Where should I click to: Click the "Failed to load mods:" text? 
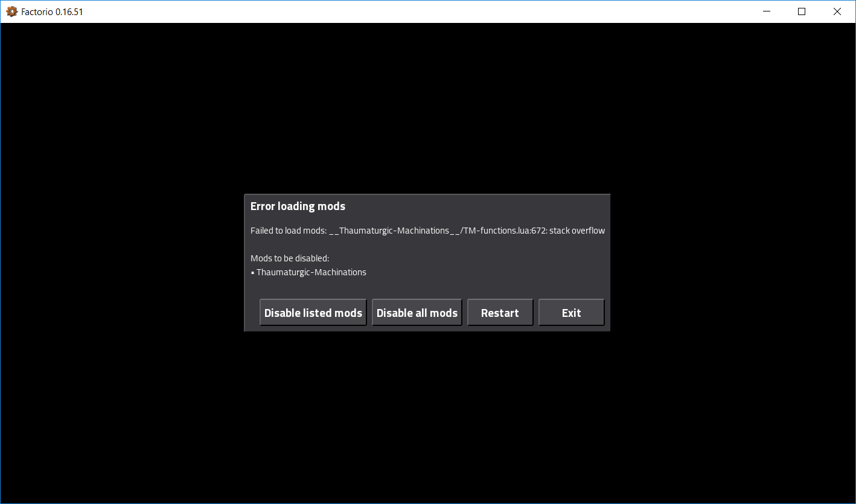pos(288,230)
